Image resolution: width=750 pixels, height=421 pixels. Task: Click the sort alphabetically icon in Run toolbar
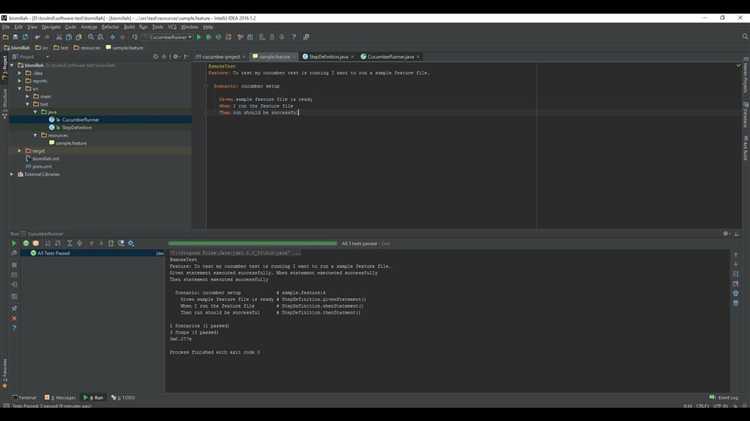coord(48,244)
